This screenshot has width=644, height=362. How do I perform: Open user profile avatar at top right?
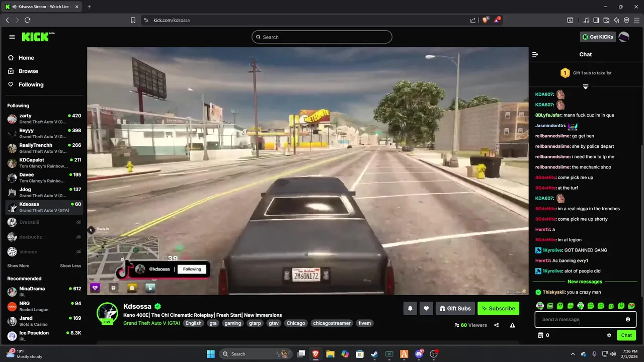point(623,37)
